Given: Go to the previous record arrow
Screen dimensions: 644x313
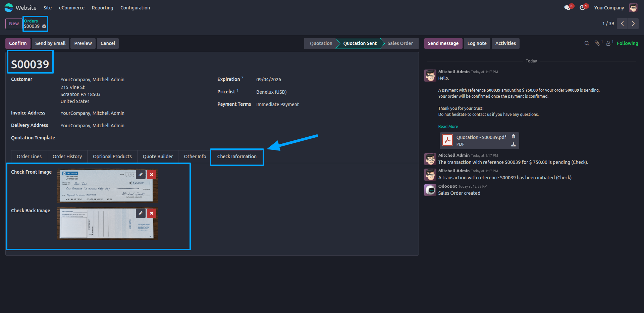Looking at the screenshot, I should (x=622, y=24).
